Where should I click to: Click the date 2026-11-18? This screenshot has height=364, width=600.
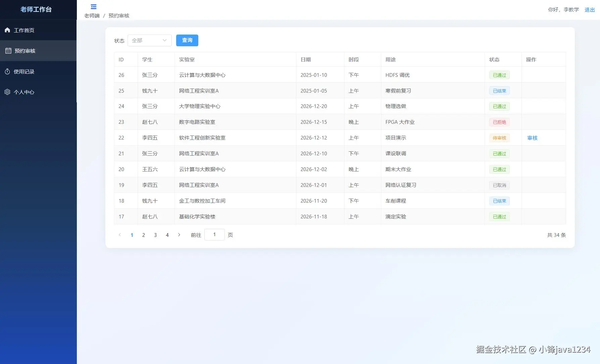pos(314,217)
